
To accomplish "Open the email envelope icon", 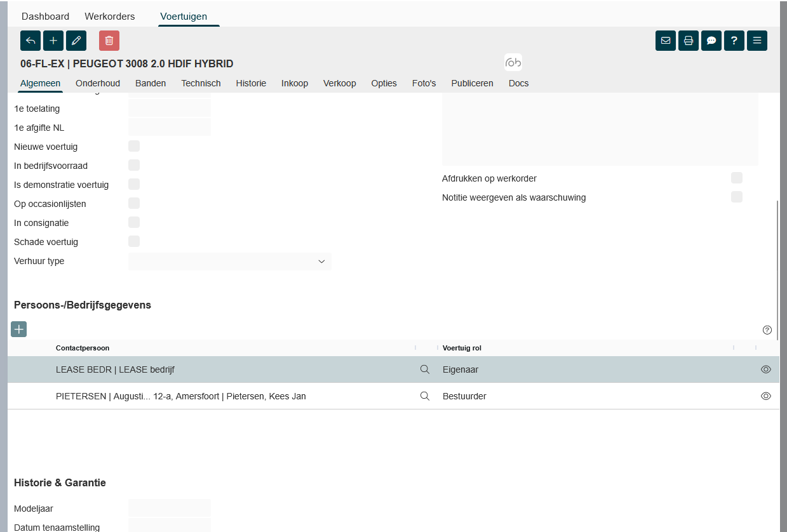I will point(666,41).
